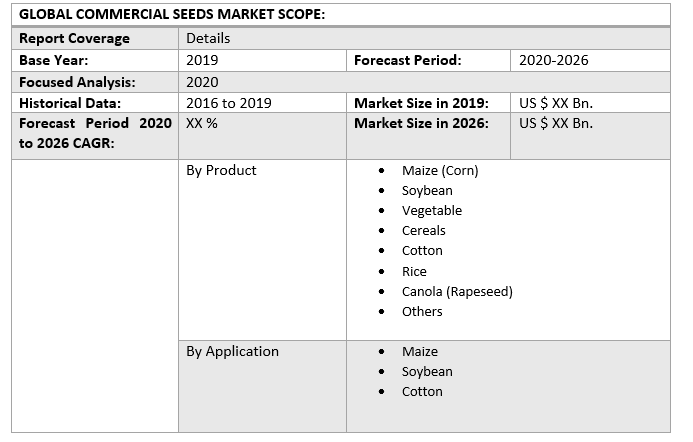Select Soybean under By Application
This screenshot has height=442, width=693.
coord(427,371)
